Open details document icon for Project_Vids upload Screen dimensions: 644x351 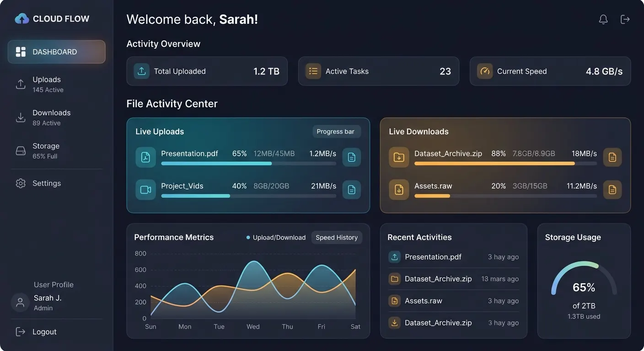coord(352,190)
